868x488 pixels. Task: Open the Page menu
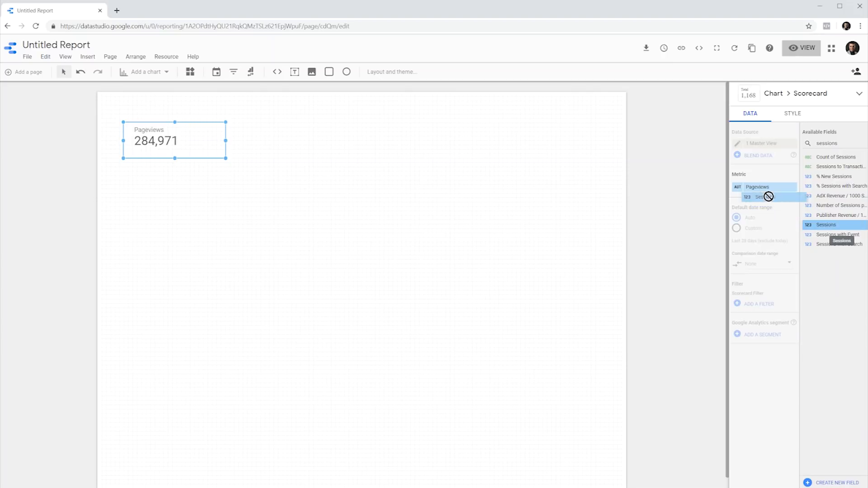pos(110,56)
